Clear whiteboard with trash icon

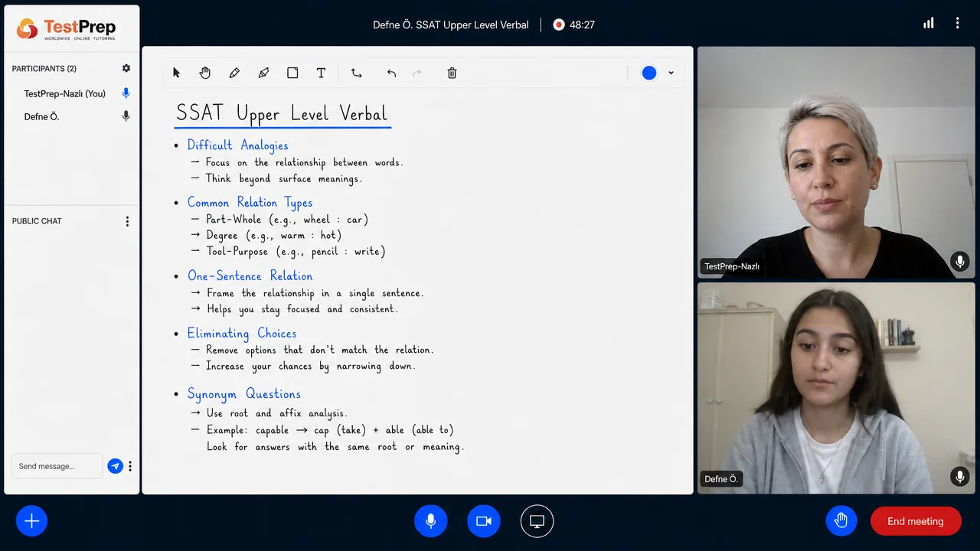pos(452,73)
